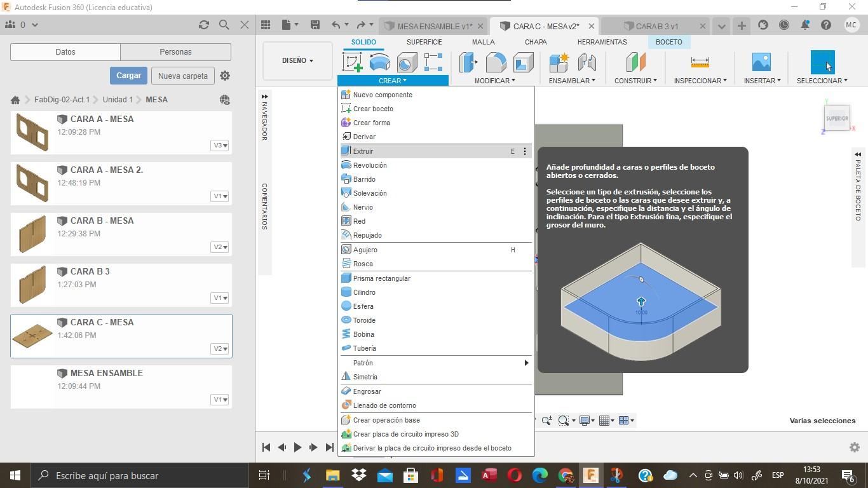Open timeline settings gear
Viewport: 868px width, 488px height.
pyautogui.click(x=855, y=447)
